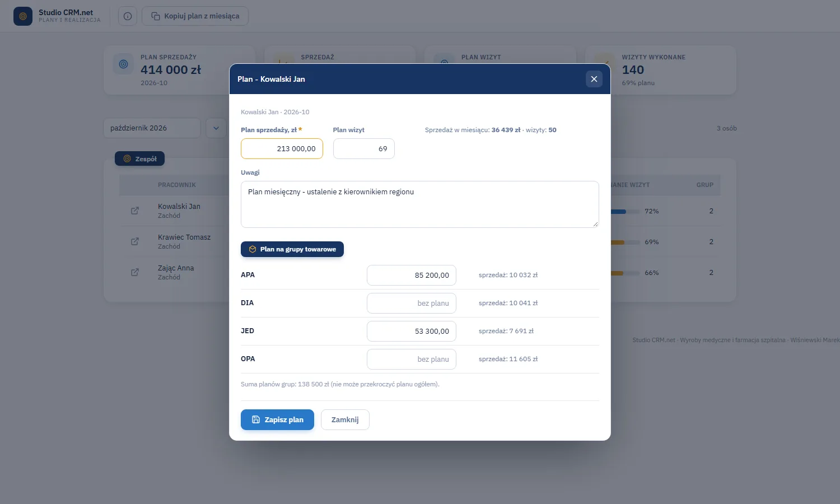Image resolution: width=840 pixels, height=504 pixels.
Task: Close the Plan - Kowalski Jan dialog
Action: [x=594, y=79]
